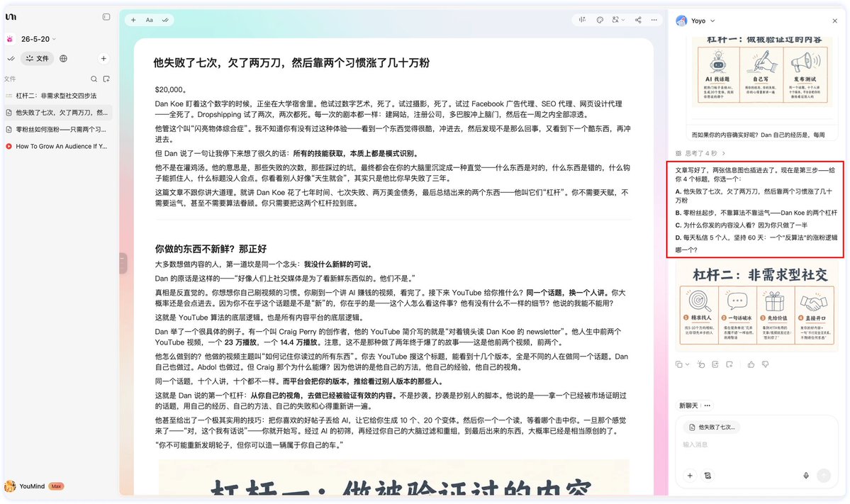Screen dimensions: 850x504
Task: Start a 新聊天 conversation
Action: coord(688,405)
